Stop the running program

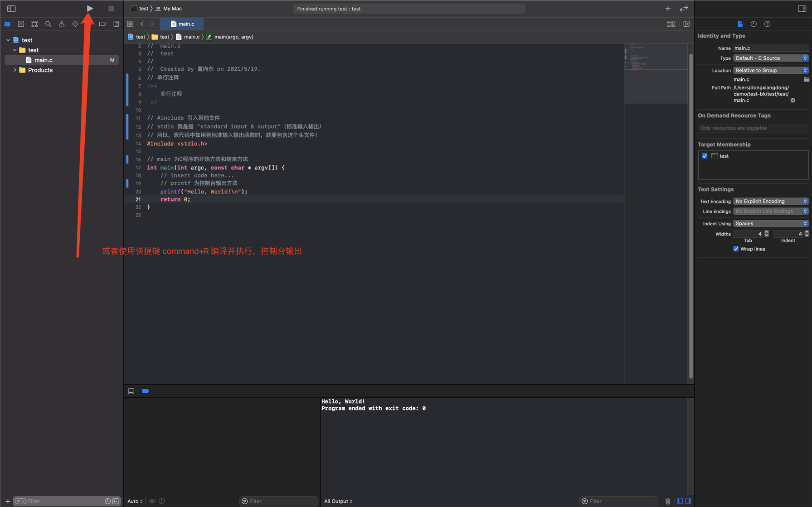click(x=111, y=9)
